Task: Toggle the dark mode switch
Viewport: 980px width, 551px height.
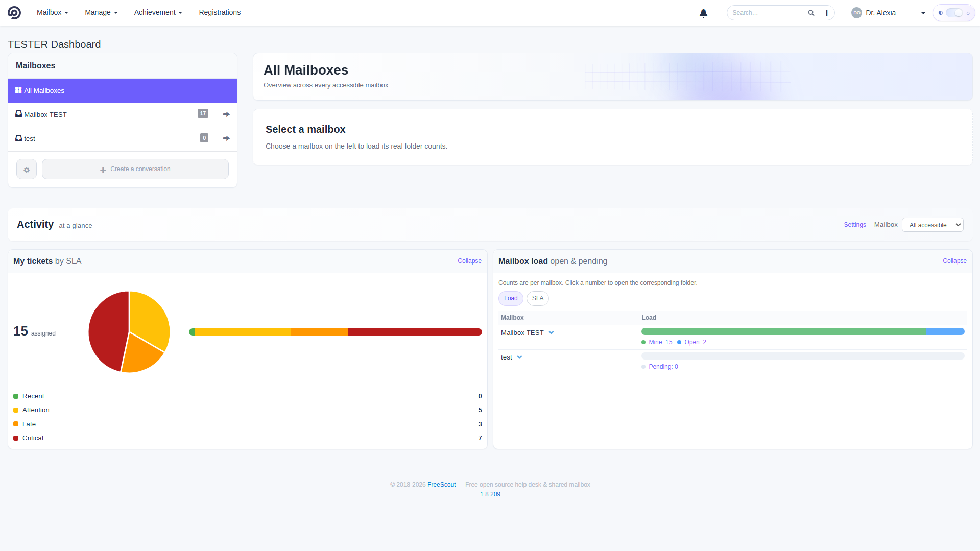Action: point(953,13)
